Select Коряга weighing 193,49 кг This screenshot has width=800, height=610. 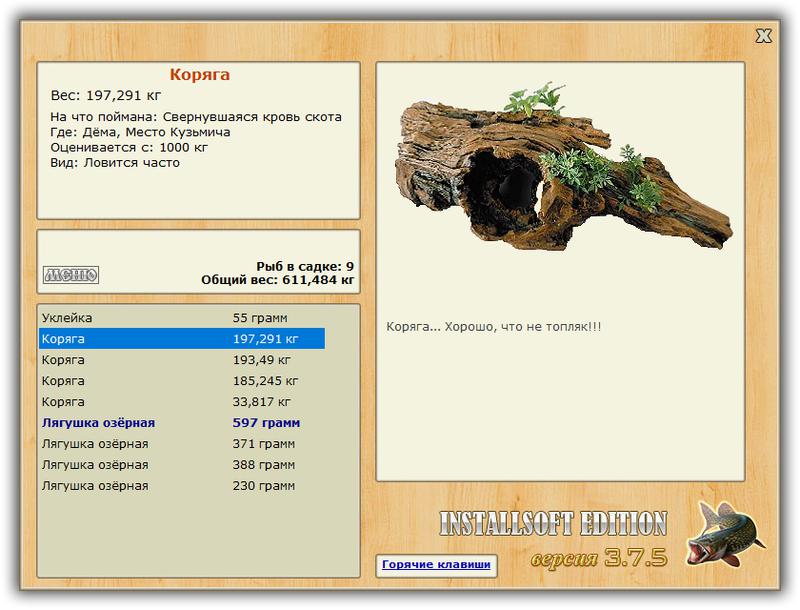coord(182,360)
